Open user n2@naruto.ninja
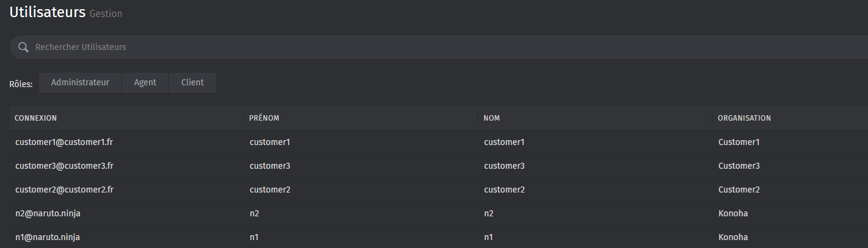Screen dimensions: 868x248 [48, 213]
